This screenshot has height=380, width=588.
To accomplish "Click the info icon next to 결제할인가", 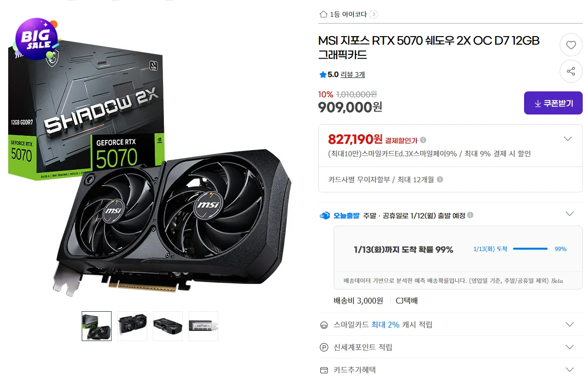I will (x=423, y=140).
